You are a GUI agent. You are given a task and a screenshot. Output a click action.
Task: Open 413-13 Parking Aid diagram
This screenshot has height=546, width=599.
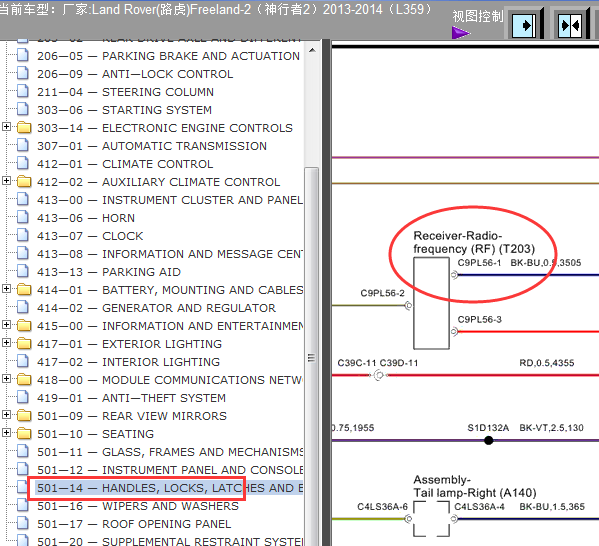[109, 272]
